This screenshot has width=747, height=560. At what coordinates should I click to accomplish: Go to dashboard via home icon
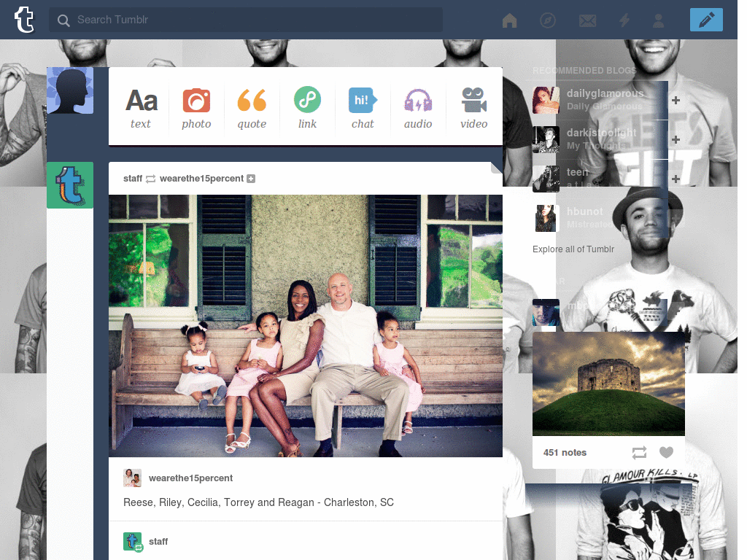tap(509, 20)
